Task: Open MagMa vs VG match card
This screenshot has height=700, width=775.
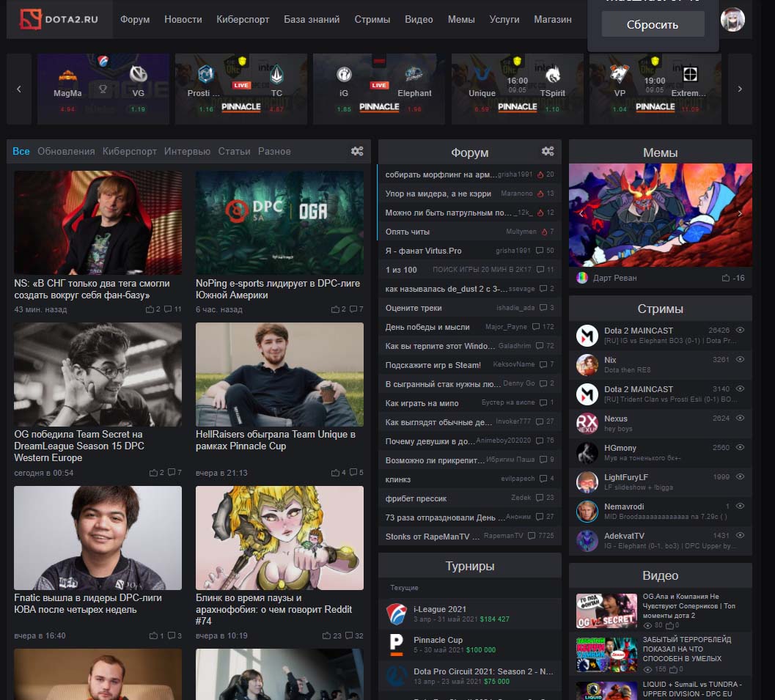Action: click(103, 89)
